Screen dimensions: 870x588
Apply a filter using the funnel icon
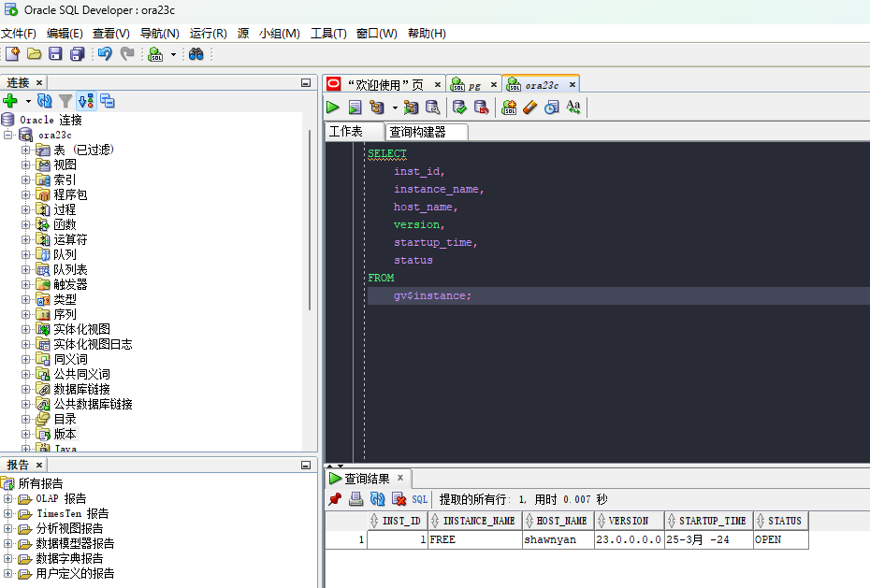pos(65,102)
